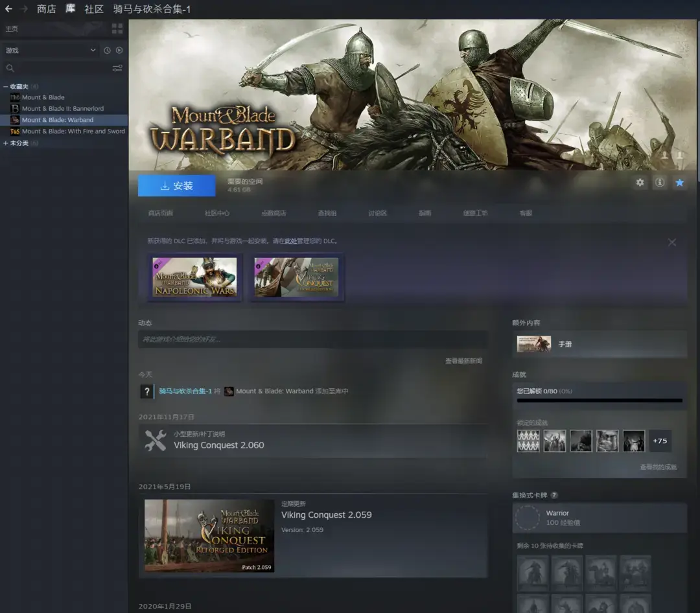Open Napoleonic Wars DLC thumbnail

tap(194, 277)
